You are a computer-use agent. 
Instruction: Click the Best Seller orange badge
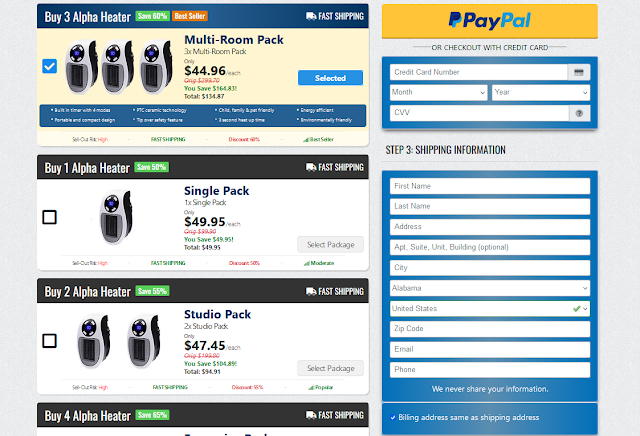tap(190, 16)
